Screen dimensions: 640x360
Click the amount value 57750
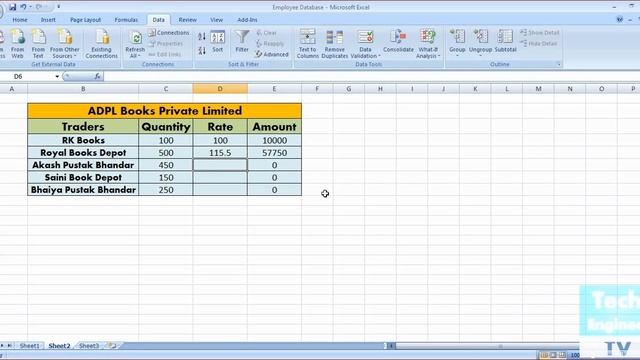274,153
